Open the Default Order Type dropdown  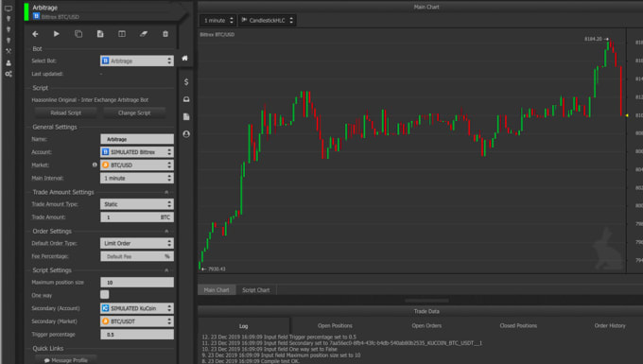point(137,244)
